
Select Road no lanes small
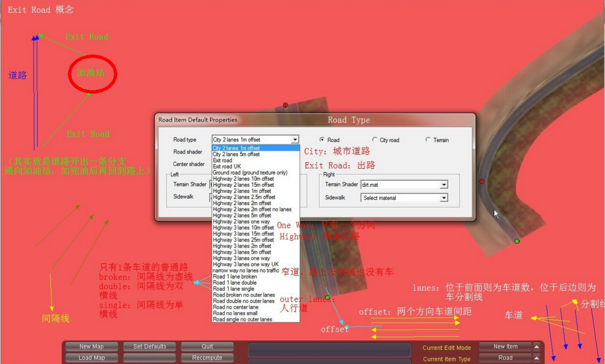256,313
